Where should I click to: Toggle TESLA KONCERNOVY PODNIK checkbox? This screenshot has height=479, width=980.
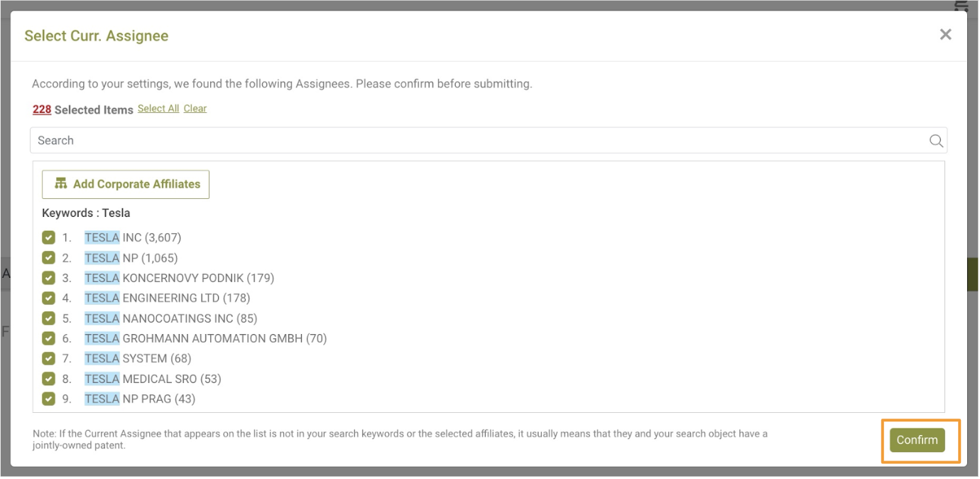coord(48,278)
